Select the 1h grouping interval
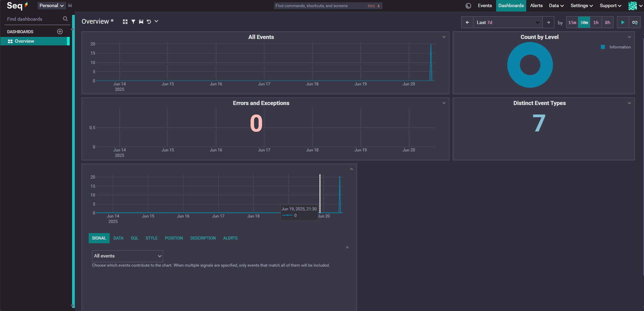The height and width of the screenshot is (311, 644). coord(596,22)
